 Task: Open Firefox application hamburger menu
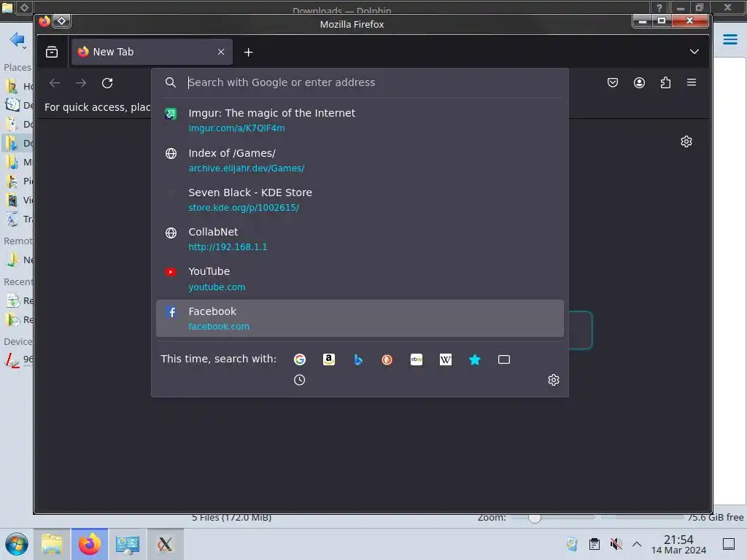pos(692,82)
